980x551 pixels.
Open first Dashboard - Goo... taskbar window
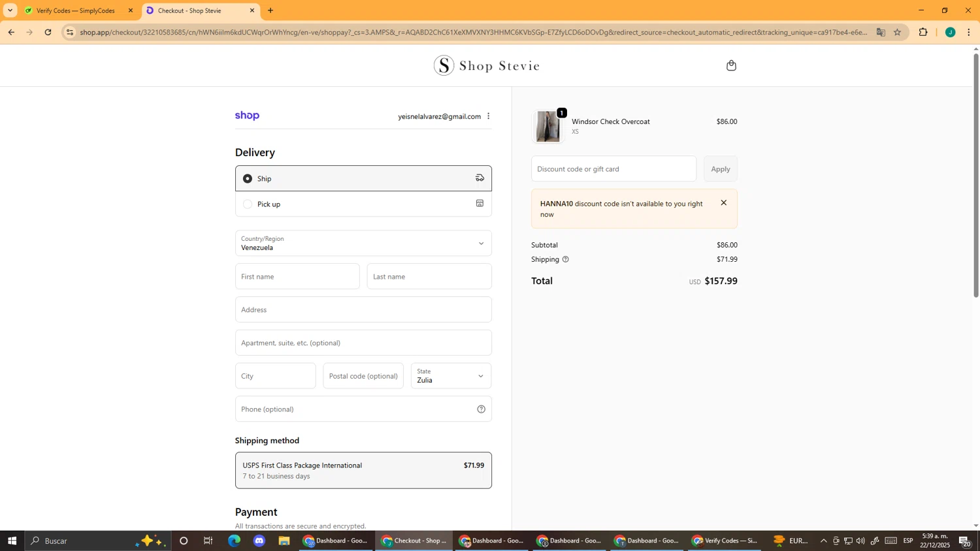336,541
